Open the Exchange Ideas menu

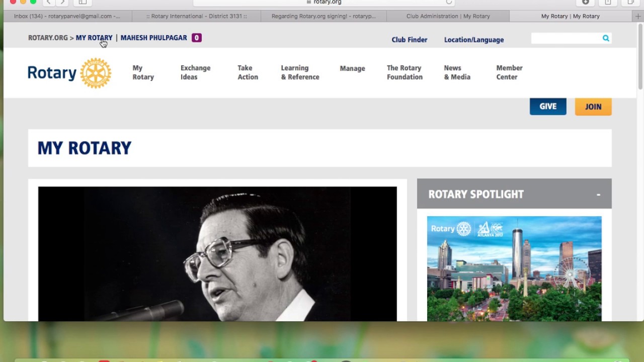coord(195,72)
